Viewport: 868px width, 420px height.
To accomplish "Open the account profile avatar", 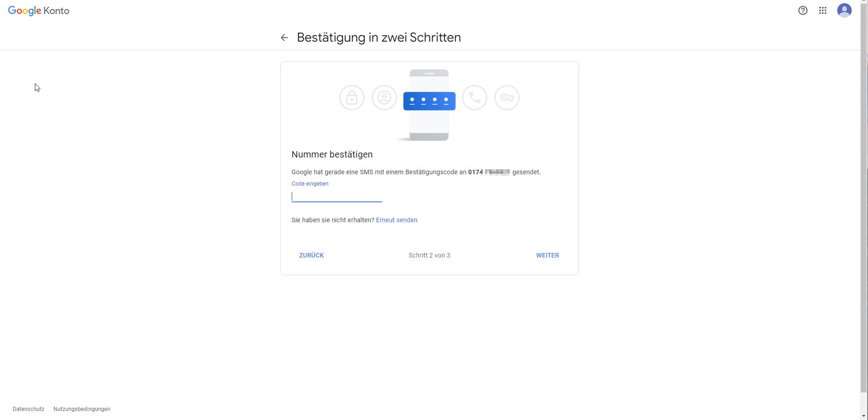I will (844, 10).
